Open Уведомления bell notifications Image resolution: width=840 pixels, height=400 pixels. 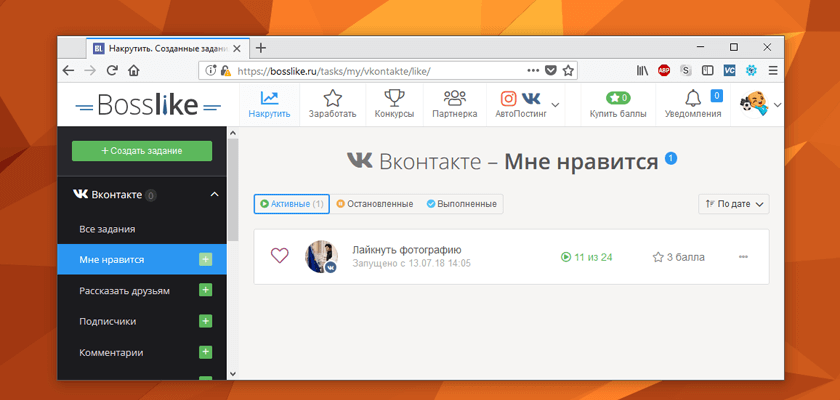693,104
